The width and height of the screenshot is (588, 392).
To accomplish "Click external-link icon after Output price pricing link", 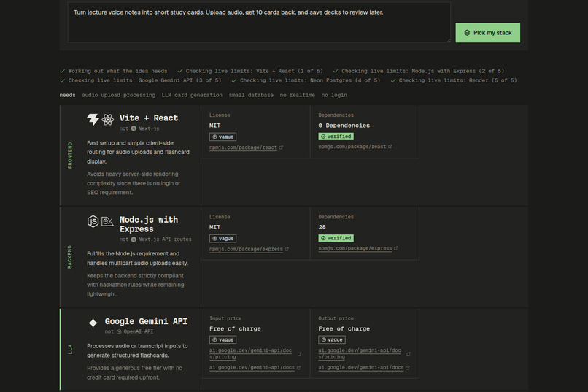I will point(409,354).
